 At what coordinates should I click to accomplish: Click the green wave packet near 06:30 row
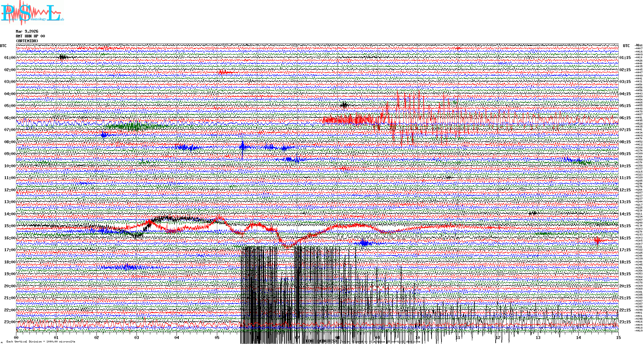pos(131,126)
